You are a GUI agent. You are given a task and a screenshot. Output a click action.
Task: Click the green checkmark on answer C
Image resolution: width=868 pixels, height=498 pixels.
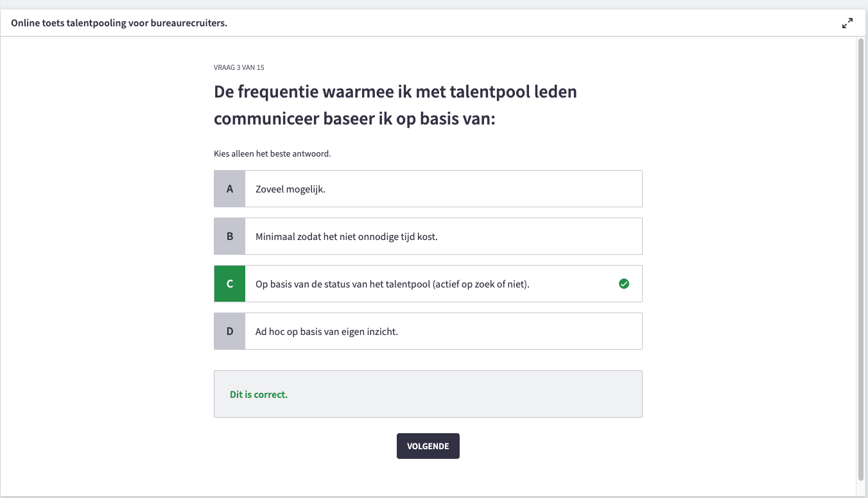point(623,284)
